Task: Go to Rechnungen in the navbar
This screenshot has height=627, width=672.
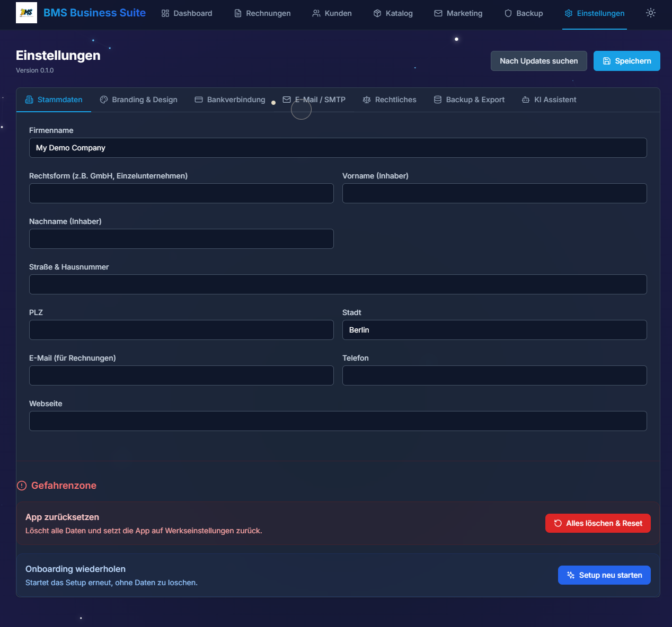Action: click(262, 13)
